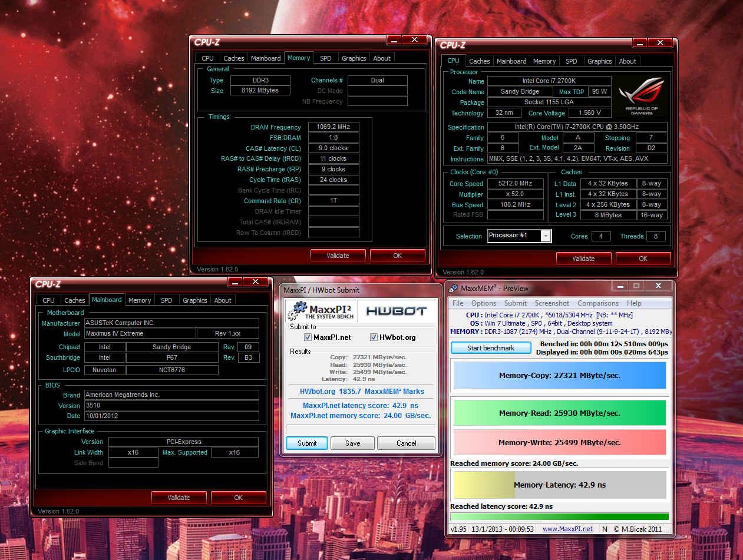Click the green Memory-Read result bar

pyautogui.click(x=559, y=413)
